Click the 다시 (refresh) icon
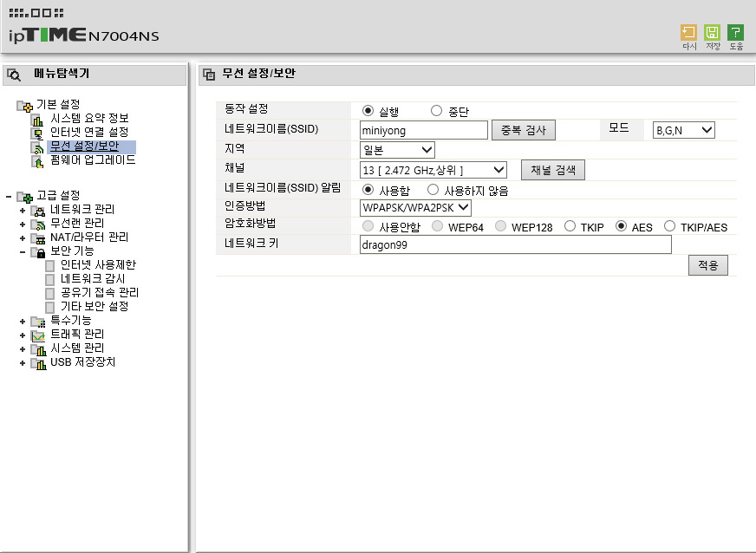The width and height of the screenshot is (756, 553). [x=688, y=33]
